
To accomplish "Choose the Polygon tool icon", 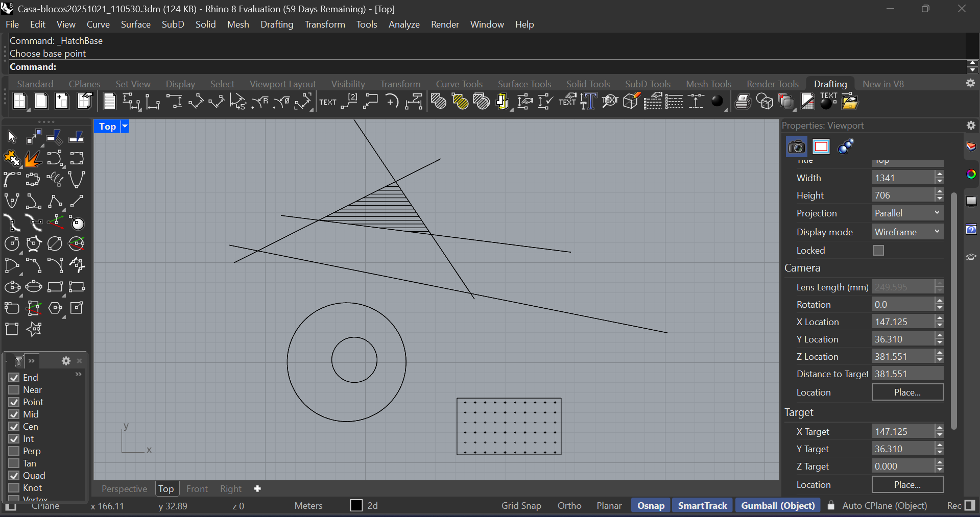I will (x=55, y=308).
